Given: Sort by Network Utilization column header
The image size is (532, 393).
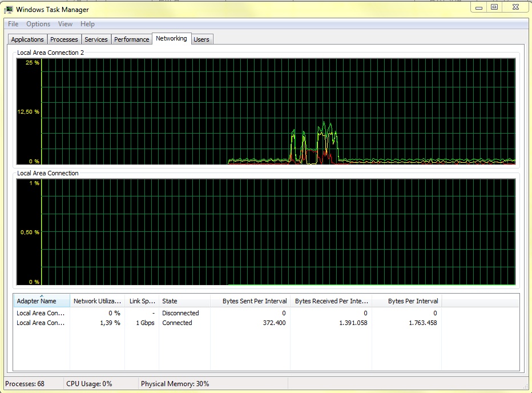Looking at the screenshot, I should (x=98, y=301).
